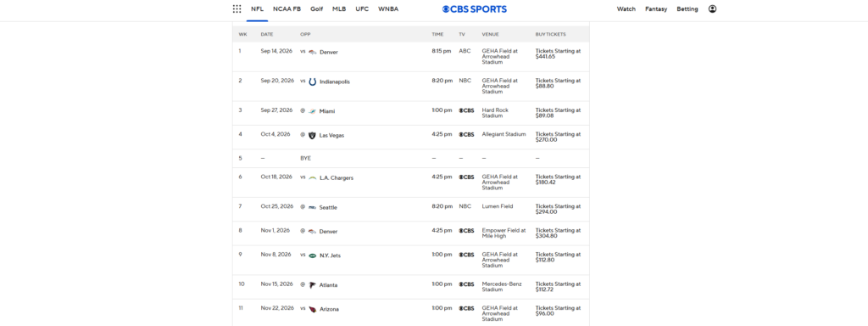Go to CBS Sports home logo
Screen dimensions: 868x326
(474, 8)
